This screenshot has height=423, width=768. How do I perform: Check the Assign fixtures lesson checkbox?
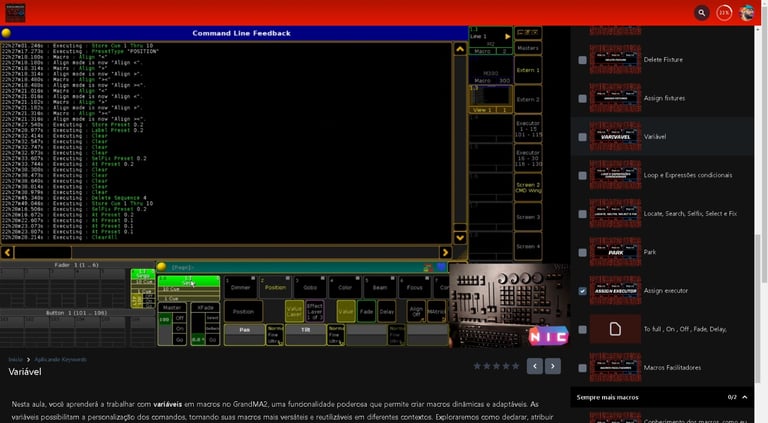[582, 98]
